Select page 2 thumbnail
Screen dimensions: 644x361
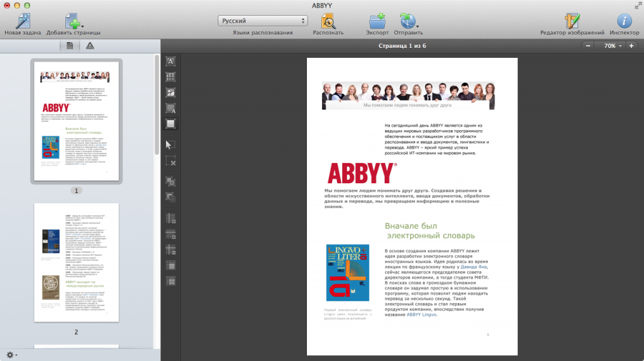pyautogui.click(x=76, y=262)
